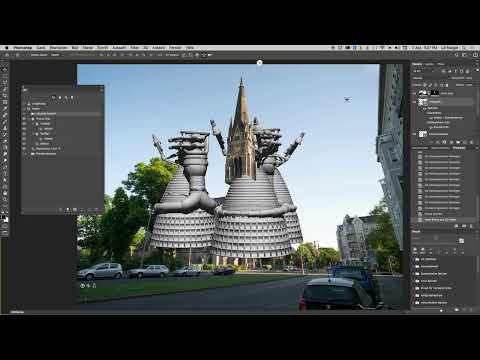Select the Szene row in the 3D panel
Image resolution: width=480 pixels, height=360 pixels.
tap(62, 109)
